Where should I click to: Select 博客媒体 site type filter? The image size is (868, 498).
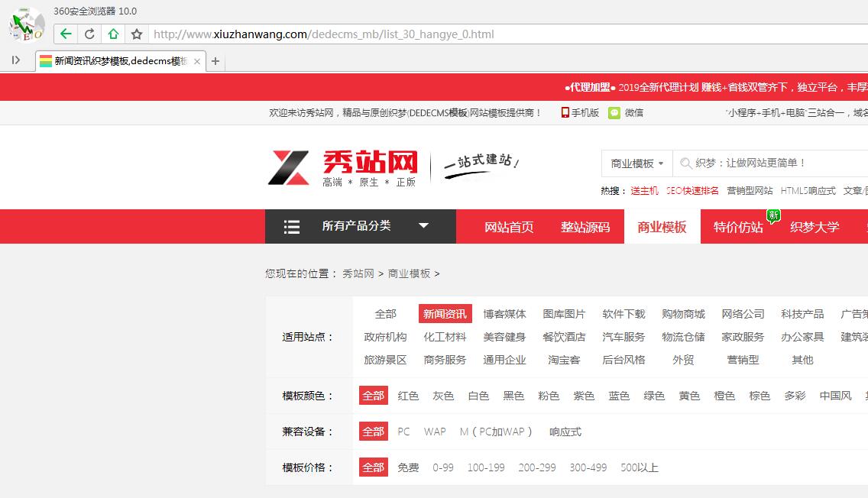pyautogui.click(x=504, y=314)
